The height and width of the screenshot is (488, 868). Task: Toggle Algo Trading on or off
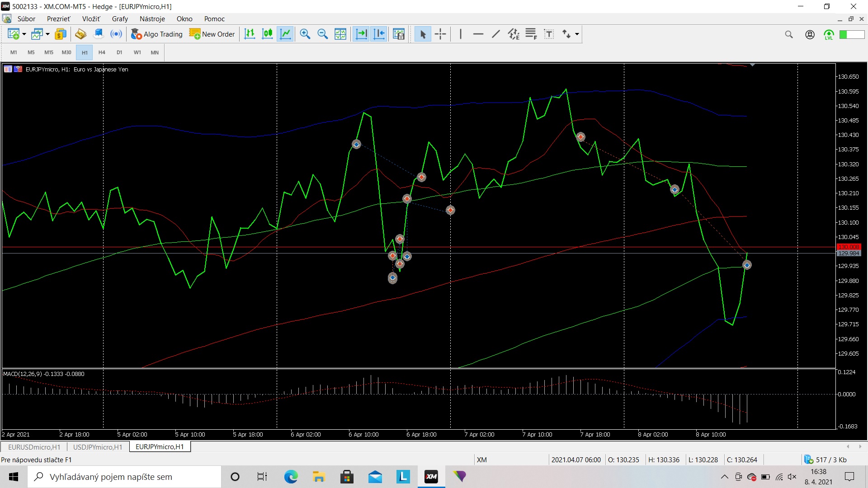(156, 34)
